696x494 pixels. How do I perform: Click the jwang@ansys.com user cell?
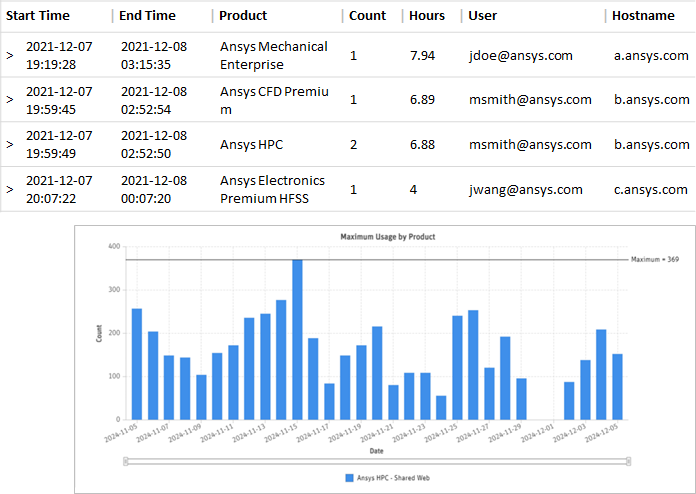point(525,189)
